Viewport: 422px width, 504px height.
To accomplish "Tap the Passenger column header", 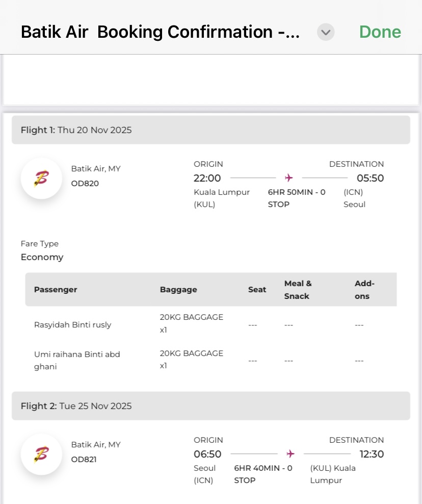I will coord(56,290).
